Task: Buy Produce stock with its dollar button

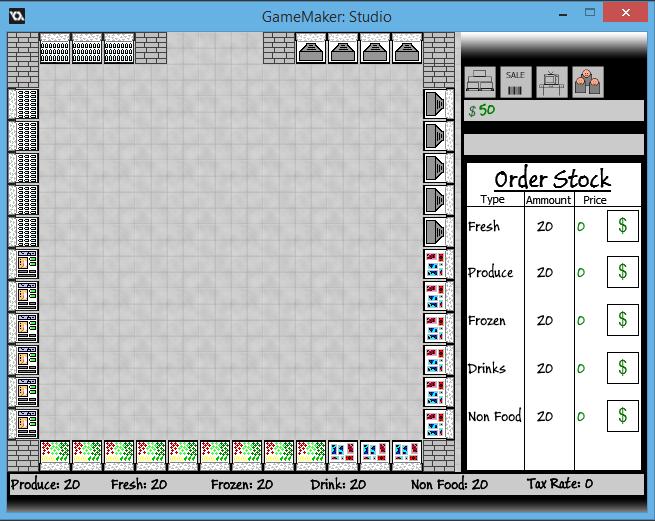Action: coord(623,272)
